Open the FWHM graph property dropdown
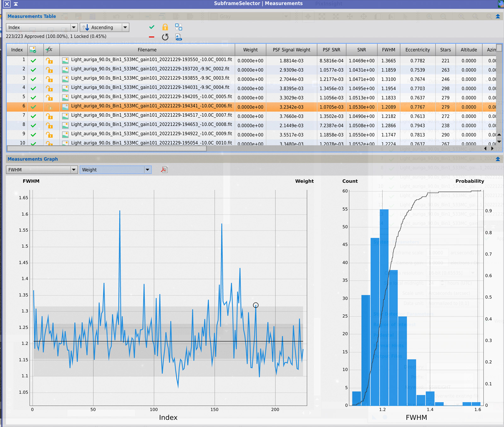Screen dimensions: 504x427 coord(42,170)
